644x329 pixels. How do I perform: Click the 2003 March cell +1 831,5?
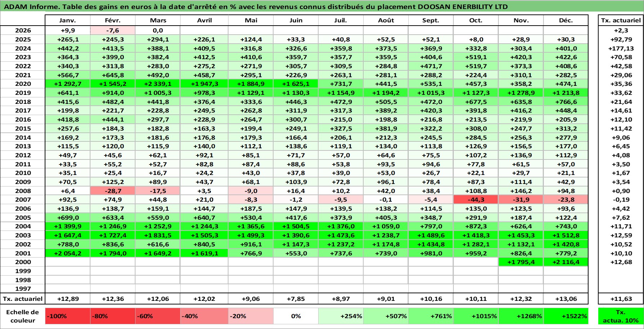tap(158, 235)
